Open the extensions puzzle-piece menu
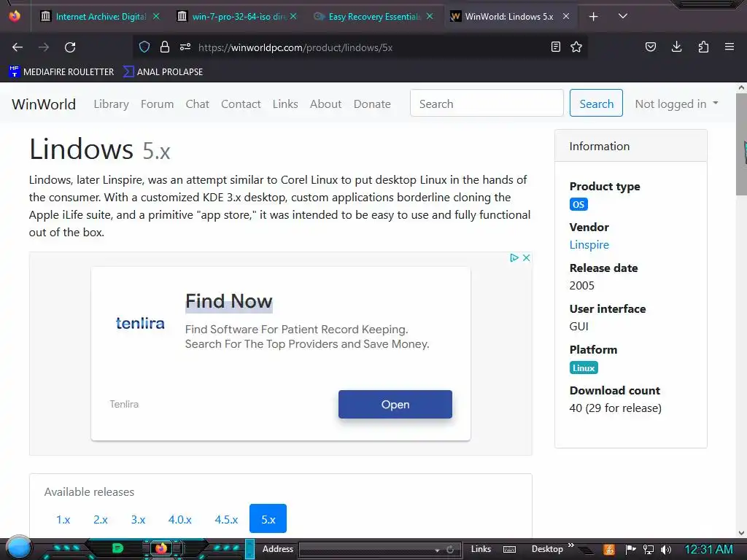 point(703,47)
